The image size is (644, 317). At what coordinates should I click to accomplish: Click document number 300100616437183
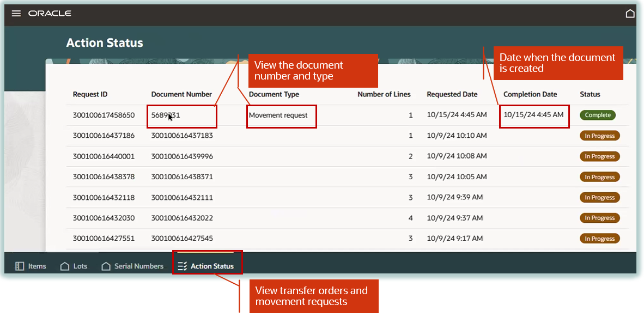point(182,136)
